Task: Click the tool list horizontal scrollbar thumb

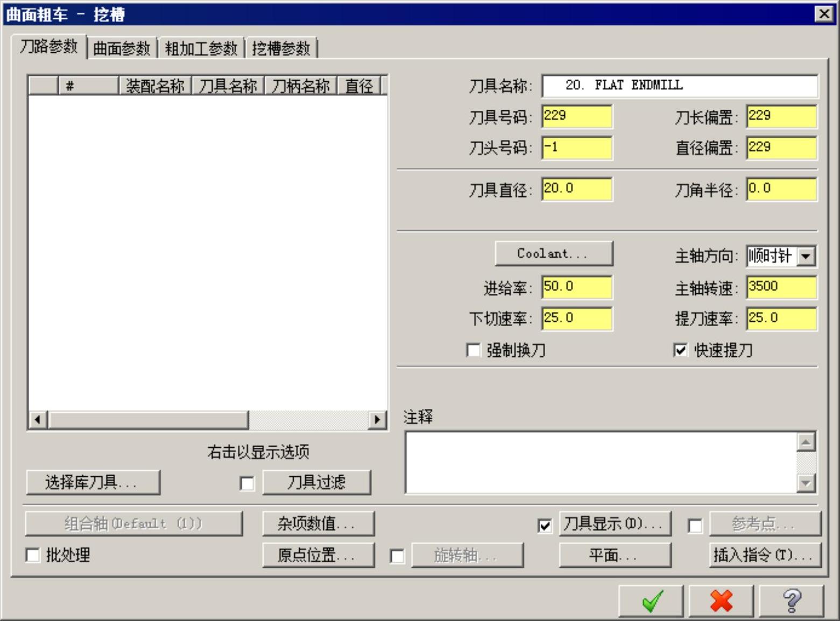Action: [148, 419]
